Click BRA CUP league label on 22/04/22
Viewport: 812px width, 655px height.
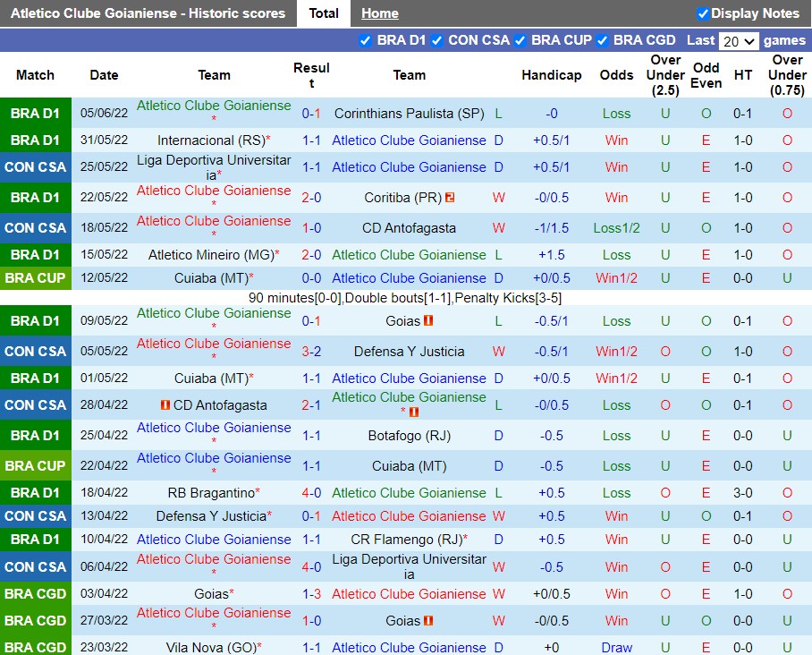tap(35, 466)
